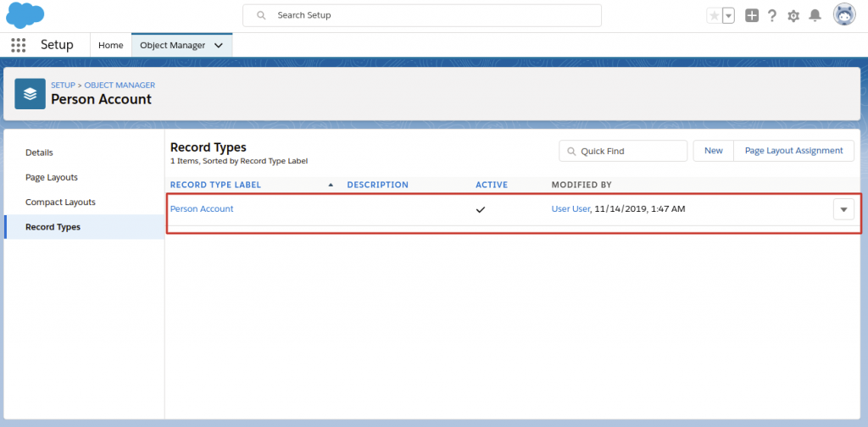This screenshot has width=868, height=427.
Task: Open the Person Account row actions dropdown
Action: 843,209
